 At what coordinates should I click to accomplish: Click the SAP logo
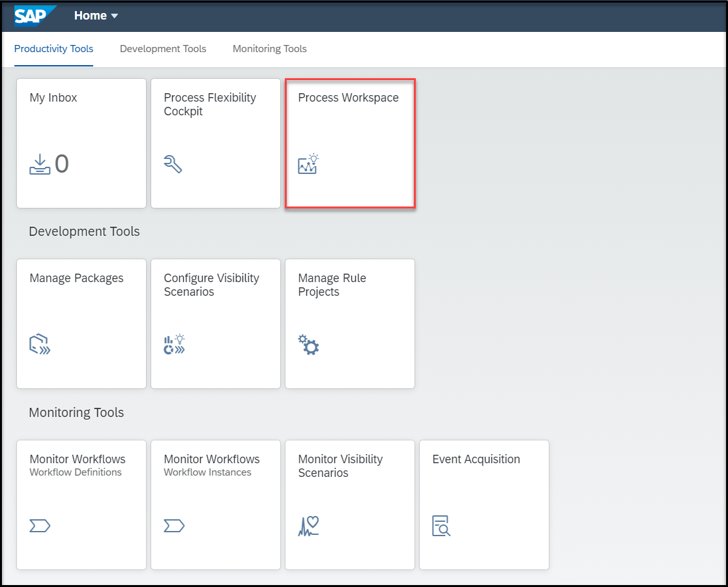click(35, 16)
